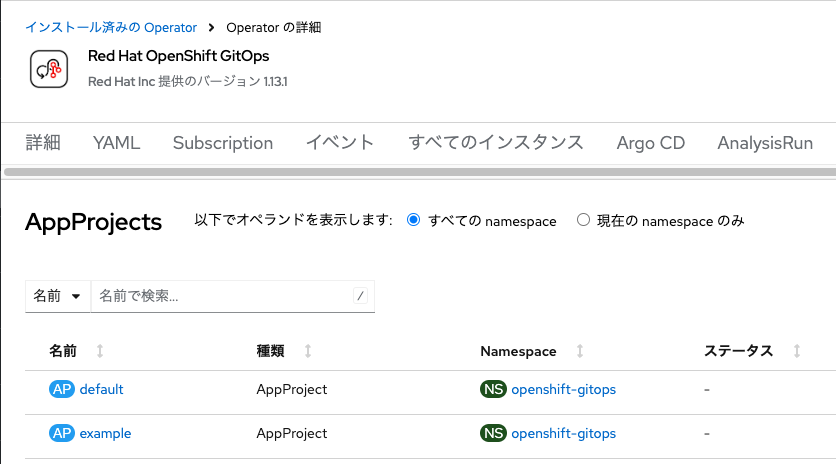Select 現在の namespace のみ radio button

(583, 220)
